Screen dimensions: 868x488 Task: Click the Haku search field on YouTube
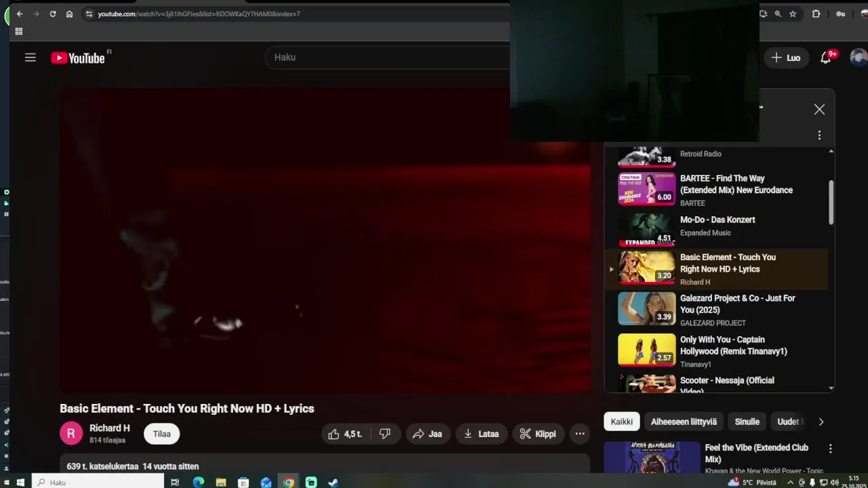pyautogui.click(x=387, y=58)
